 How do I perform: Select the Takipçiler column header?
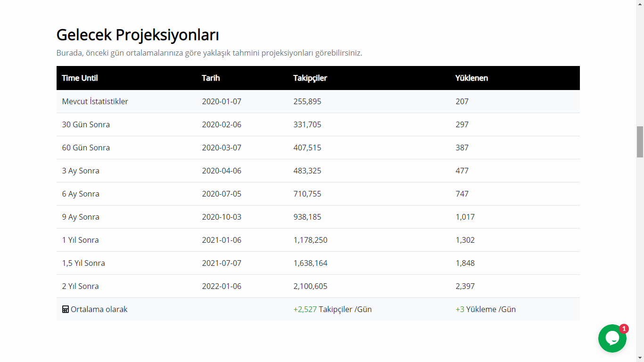pos(310,78)
